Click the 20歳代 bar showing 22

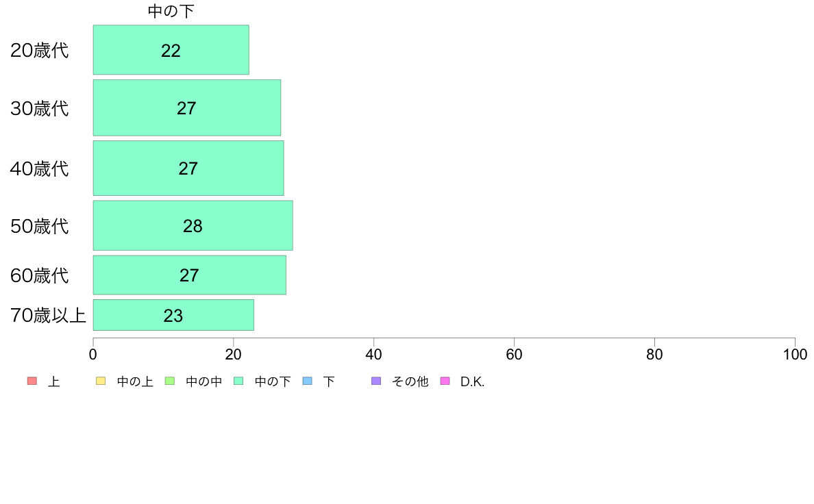coord(171,50)
